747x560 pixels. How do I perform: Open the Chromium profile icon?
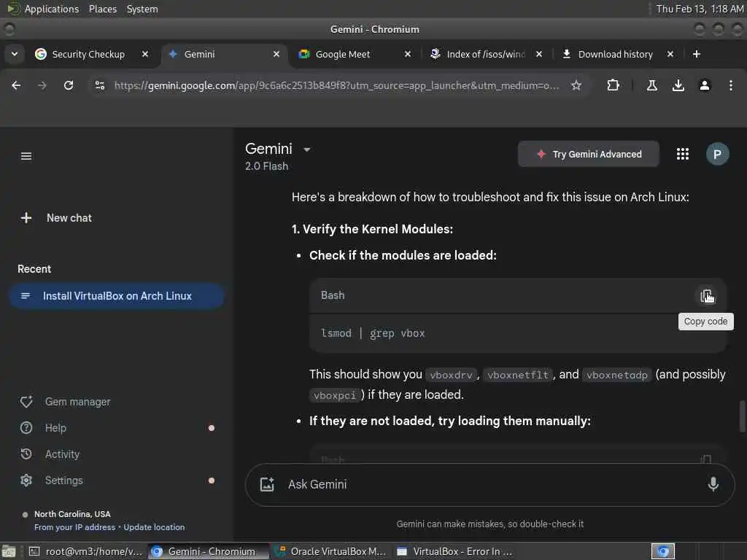tap(705, 85)
